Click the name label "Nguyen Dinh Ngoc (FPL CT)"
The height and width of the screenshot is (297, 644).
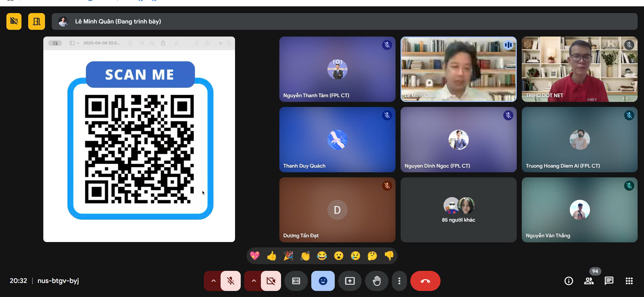click(437, 166)
